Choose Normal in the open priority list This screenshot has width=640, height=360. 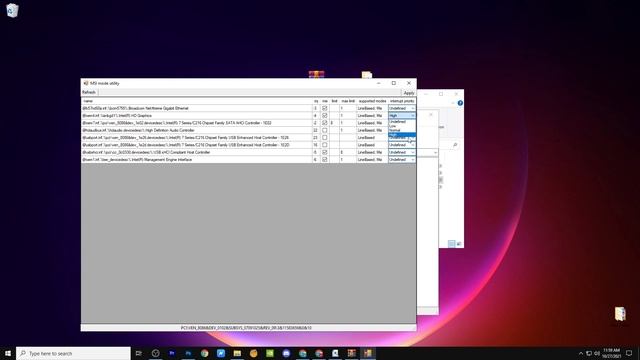pos(402,130)
